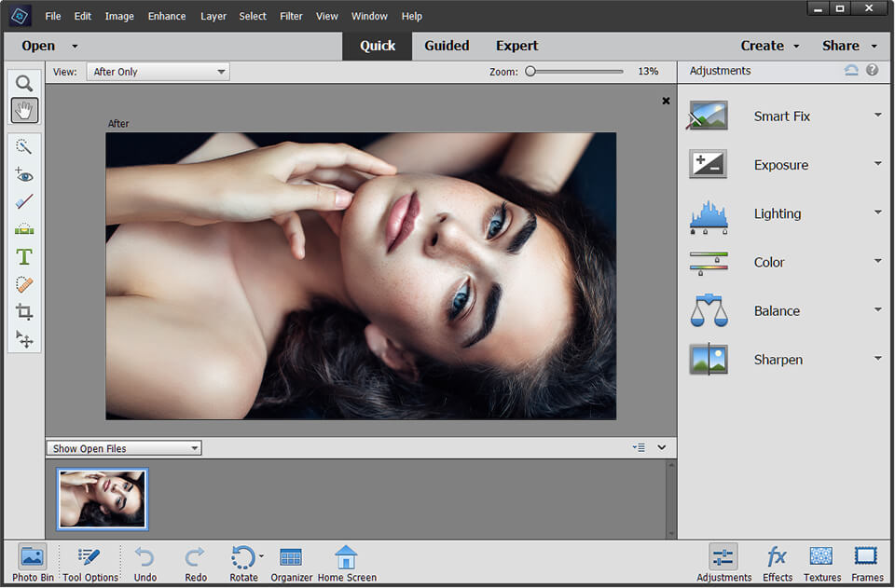
Task: Select the photo thumbnail in the Photo Bin
Action: pos(102,499)
